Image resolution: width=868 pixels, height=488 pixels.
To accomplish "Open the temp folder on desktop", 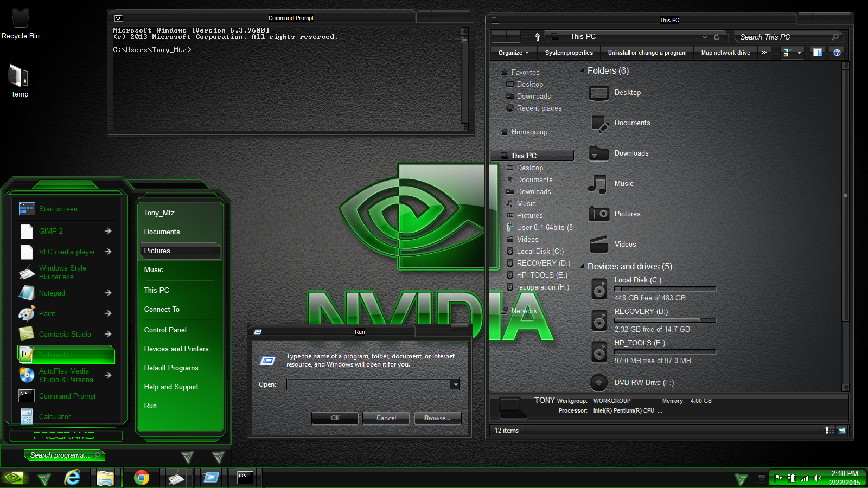I will tap(20, 81).
